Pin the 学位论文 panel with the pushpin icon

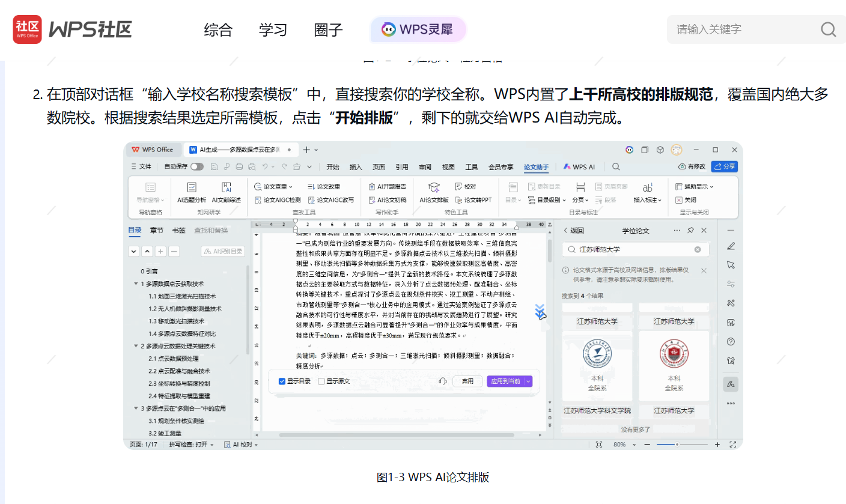point(690,231)
